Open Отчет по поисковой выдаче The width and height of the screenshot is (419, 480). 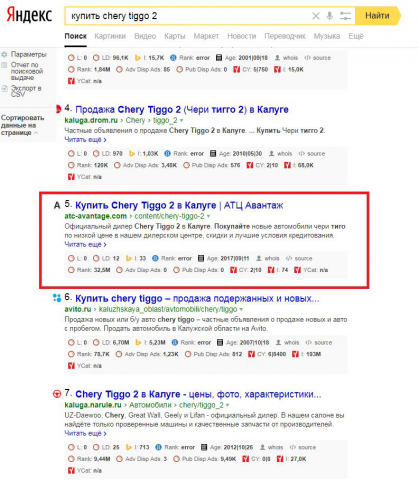coord(27,71)
